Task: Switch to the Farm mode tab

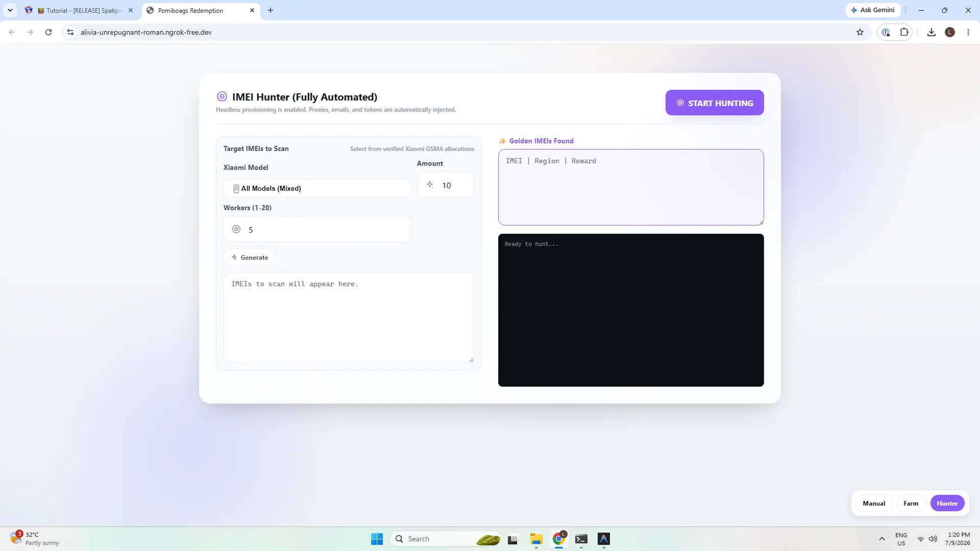Action: pos(911,503)
